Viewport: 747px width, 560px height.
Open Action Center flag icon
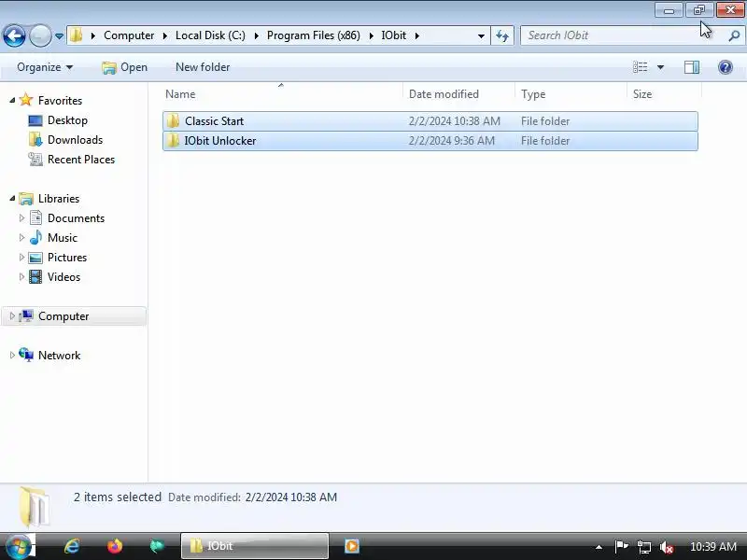(621, 546)
